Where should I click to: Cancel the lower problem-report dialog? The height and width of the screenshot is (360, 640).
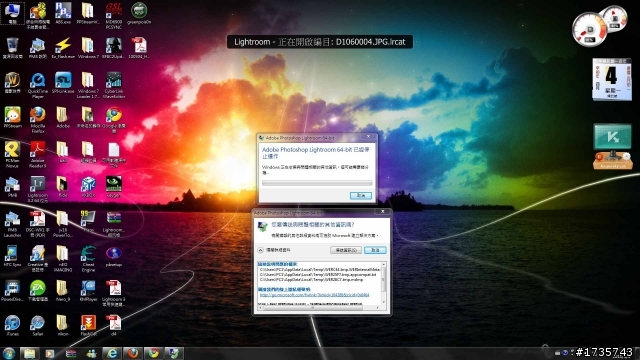pyautogui.click(x=375, y=250)
